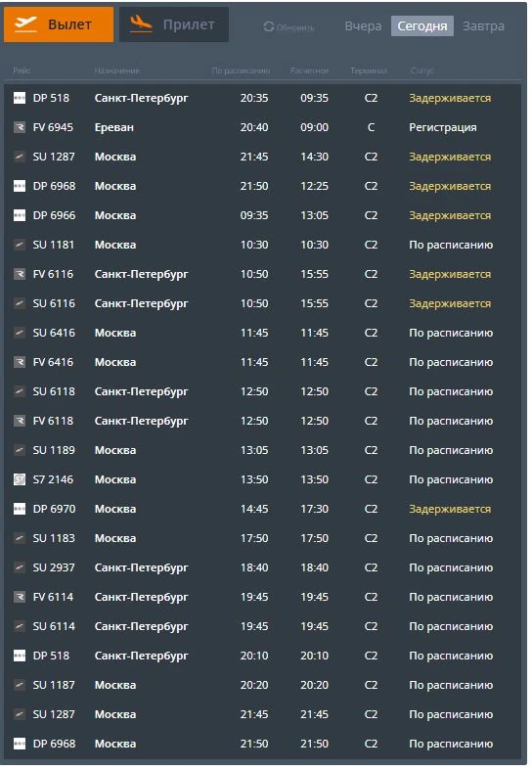Click the Pobeda icon beside DP 6970

20,509
